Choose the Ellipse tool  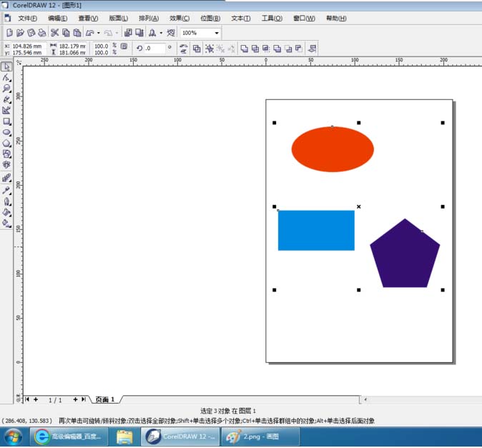coord(6,132)
